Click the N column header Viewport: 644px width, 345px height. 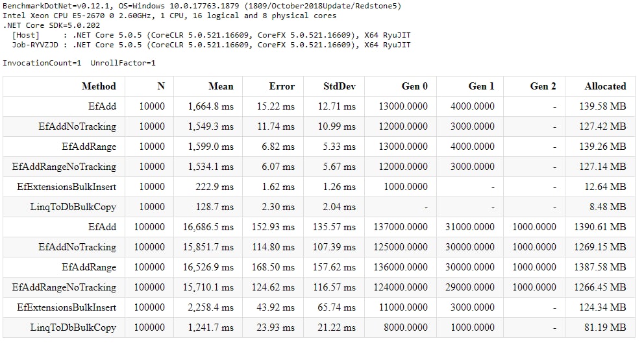pos(161,86)
